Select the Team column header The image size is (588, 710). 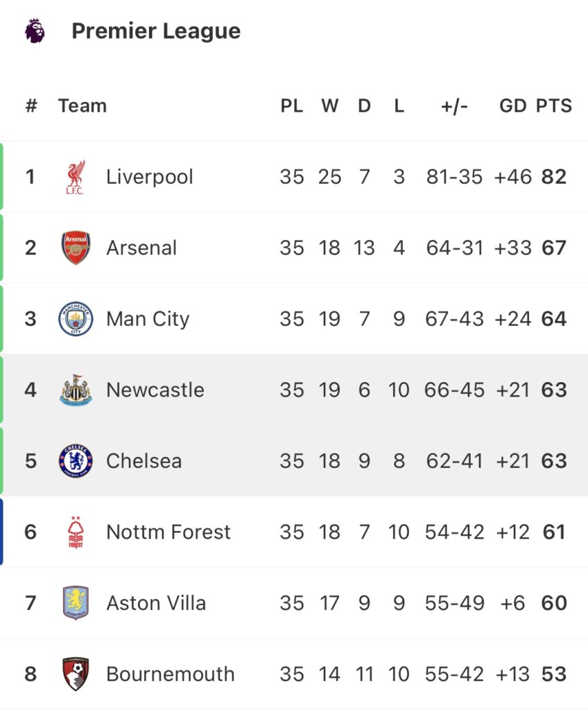pyautogui.click(x=83, y=106)
